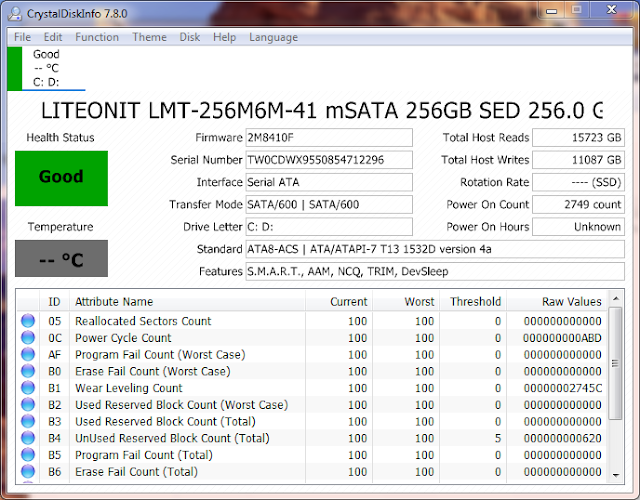
Task: Click the Features field
Action: (435, 271)
